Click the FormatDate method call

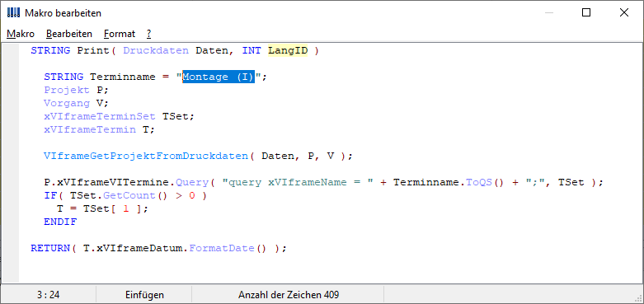pyautogui.click(x=222, y=248)
